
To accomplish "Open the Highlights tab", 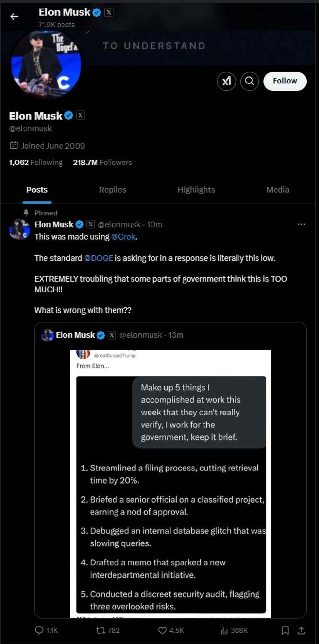I will click(x=196, y=189).
